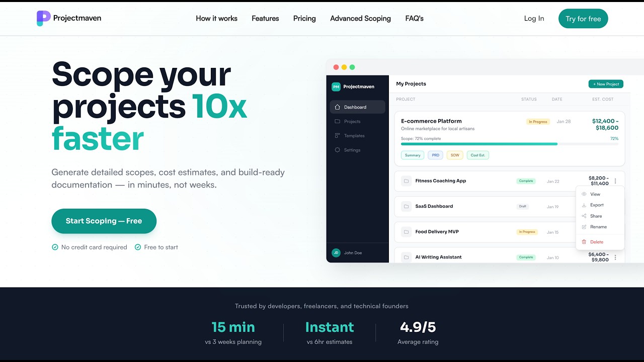The height and width of the screenshot is (362, 644).
Task: Choose View in the context menu
Action: [x=595, y=194]
